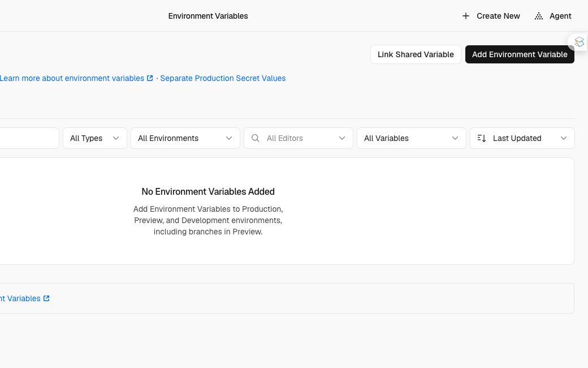Viewport: 588px width, 368px height.
Task: Open 'Learn more about environment variables' link
Action: 76,78
